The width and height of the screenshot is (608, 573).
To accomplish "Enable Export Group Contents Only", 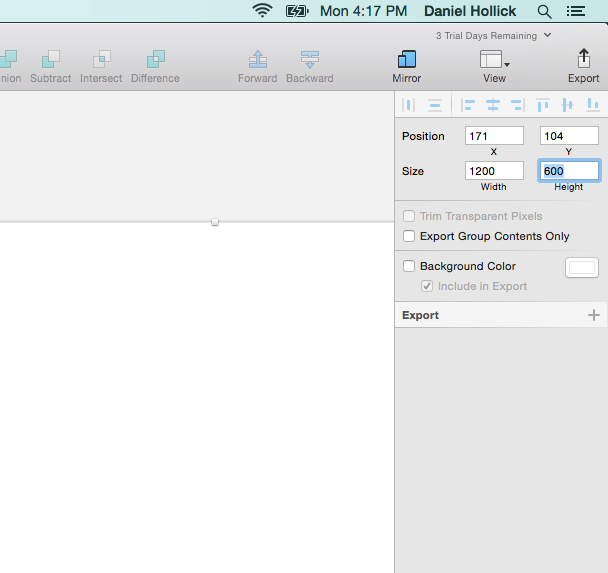I will coord(409,236).
